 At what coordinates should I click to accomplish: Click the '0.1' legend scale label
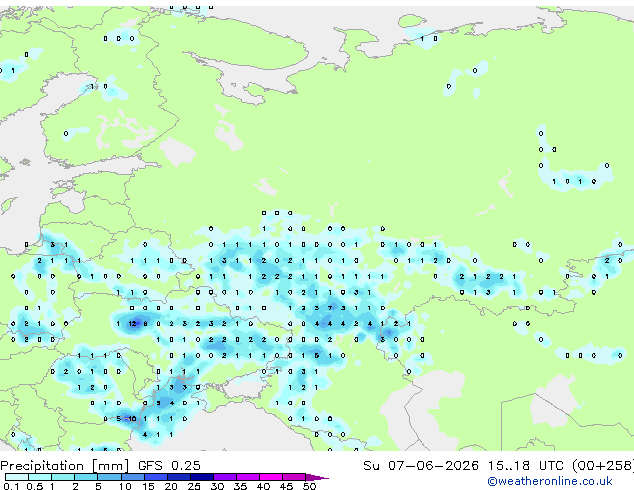11,486
